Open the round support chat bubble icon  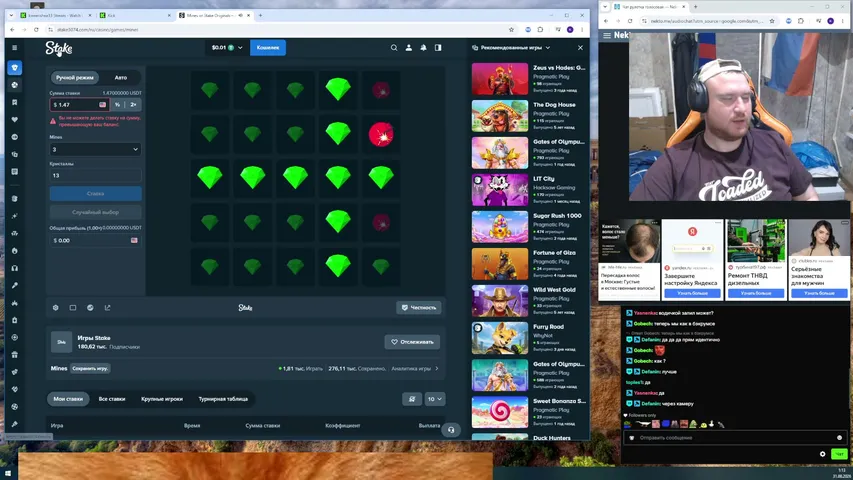tap(451, 430)
